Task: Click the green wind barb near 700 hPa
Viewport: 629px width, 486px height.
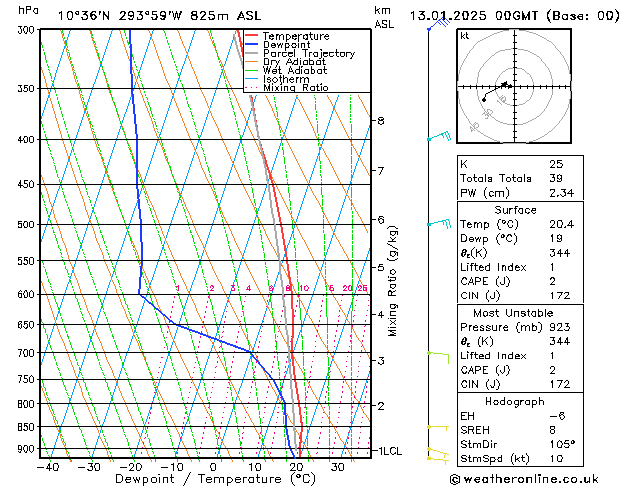Action: [x=438, y=353]
